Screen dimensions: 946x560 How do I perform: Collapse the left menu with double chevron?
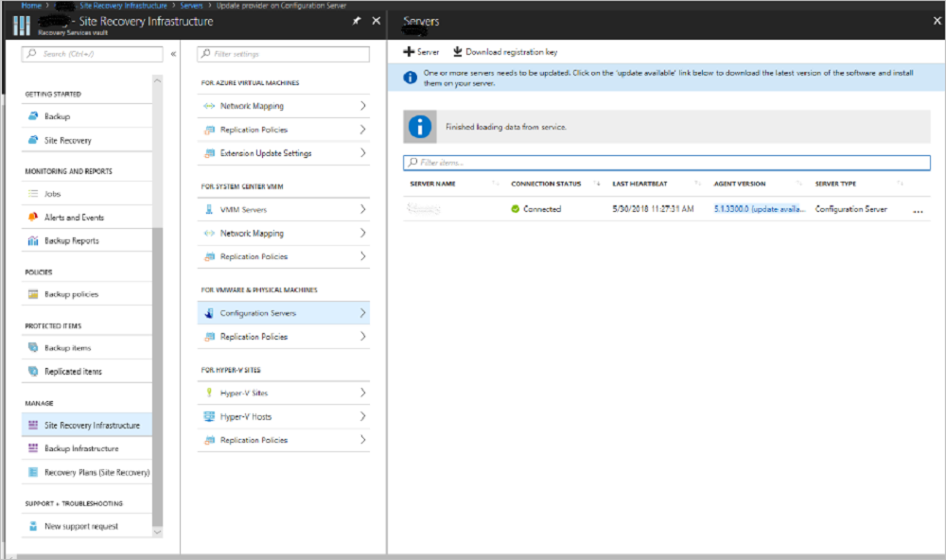[173, 54]
